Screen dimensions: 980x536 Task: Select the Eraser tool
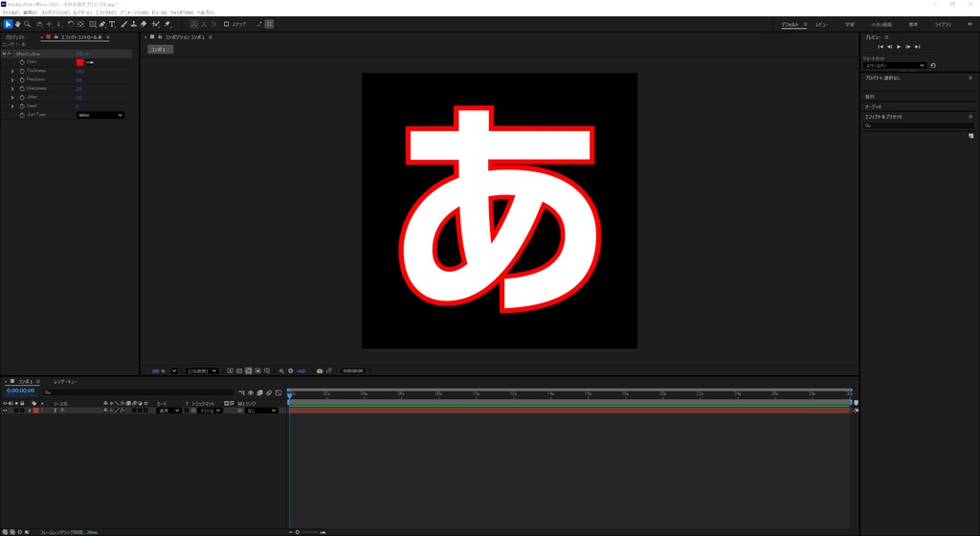[144, 24]
